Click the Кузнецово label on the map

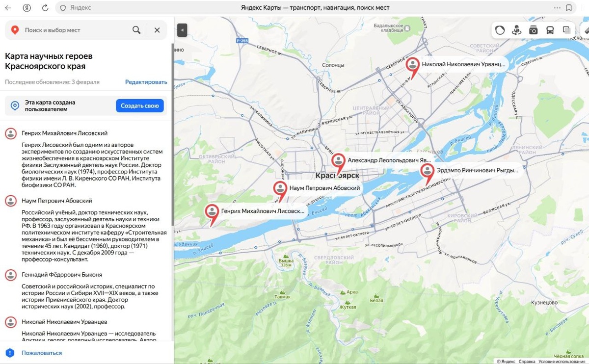[544, 302]
